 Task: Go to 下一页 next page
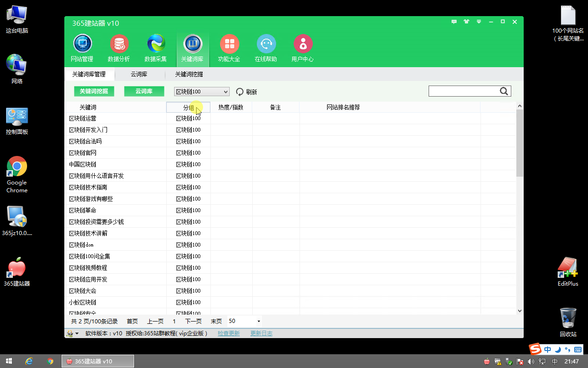[193, 322]
